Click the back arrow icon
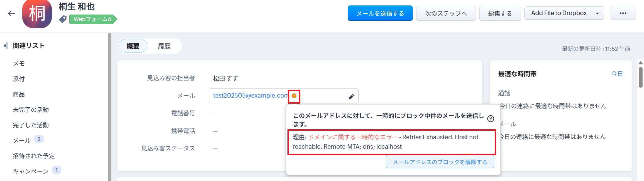The width and height of the screenshot is (644, 181). tap(11, 13)
